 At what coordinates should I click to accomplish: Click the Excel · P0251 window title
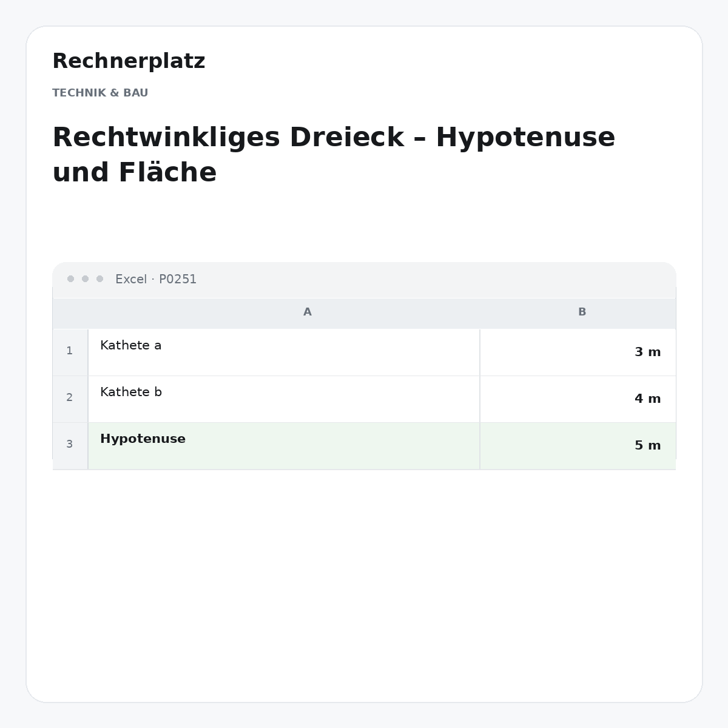(156, 279)
